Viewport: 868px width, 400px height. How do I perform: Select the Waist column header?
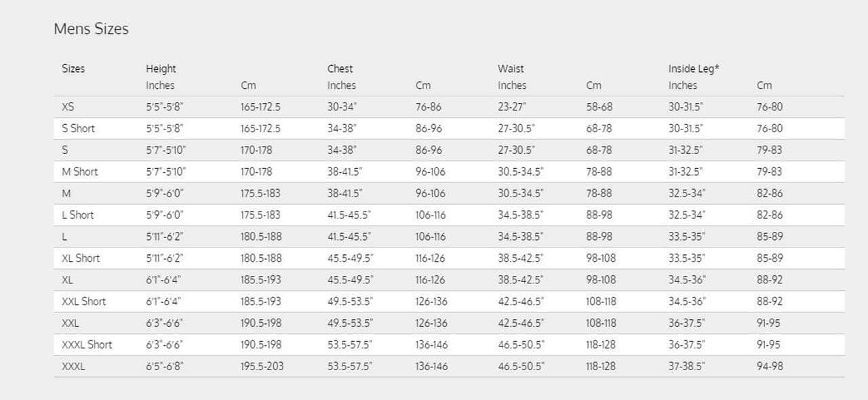click(511, 68)
